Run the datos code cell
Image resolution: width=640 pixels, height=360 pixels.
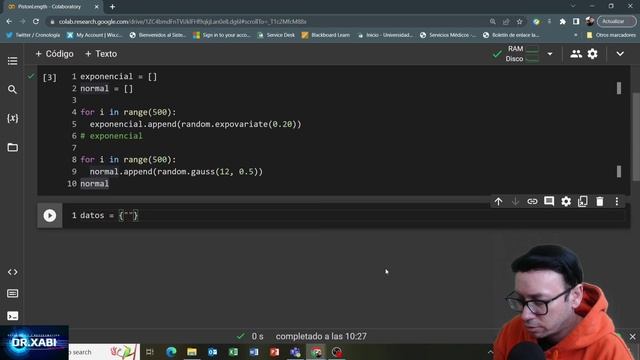click(x=50, y=216)
